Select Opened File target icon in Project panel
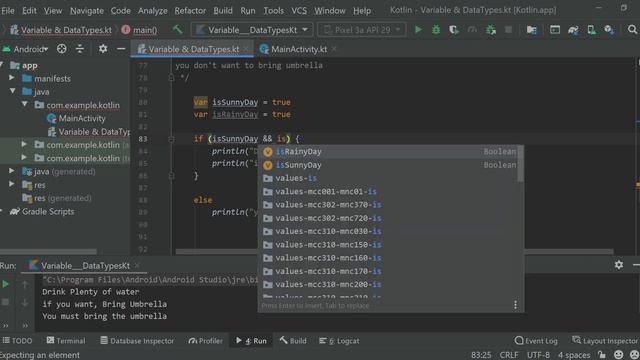 click(62, 49)
